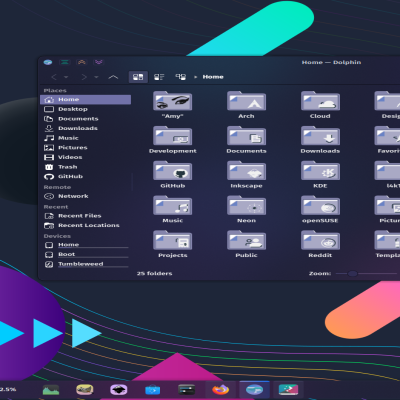
Task: Select the Arch folder
Action: [x=246, y=105]
